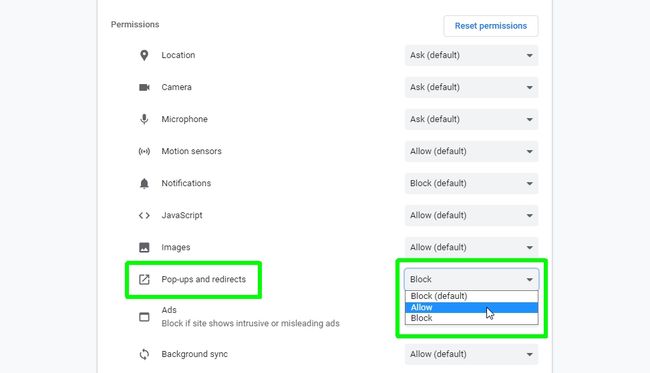Click the JavaScript code brackets icon
The image size is (650, 373).
[x=144, y=216]
